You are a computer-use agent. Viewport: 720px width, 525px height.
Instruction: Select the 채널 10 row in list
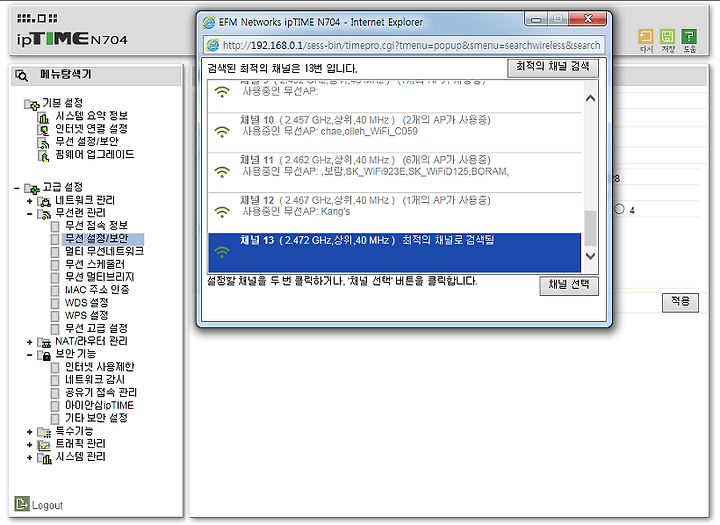[394, 132]
